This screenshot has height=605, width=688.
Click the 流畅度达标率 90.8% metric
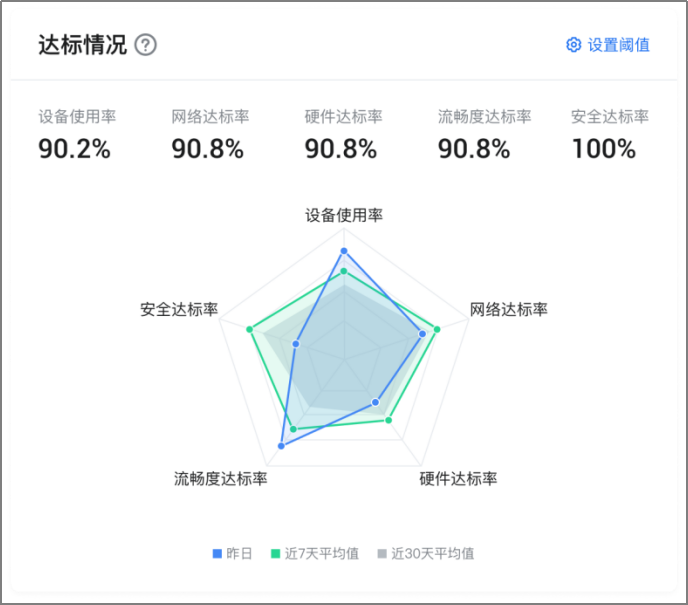point(484,135)
